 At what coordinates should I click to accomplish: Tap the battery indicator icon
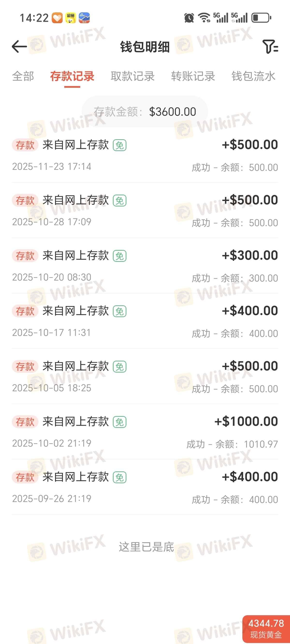pos(261,18)
